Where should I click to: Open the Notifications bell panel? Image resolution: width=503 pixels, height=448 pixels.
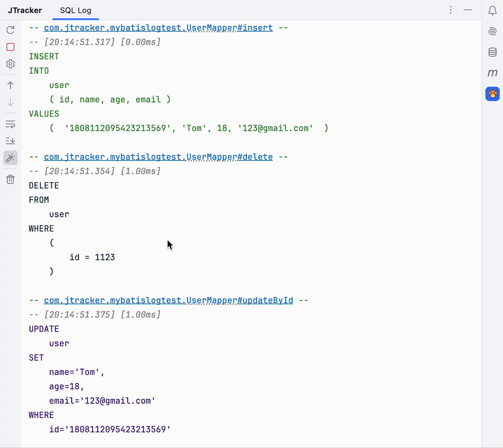click(492, 11)
